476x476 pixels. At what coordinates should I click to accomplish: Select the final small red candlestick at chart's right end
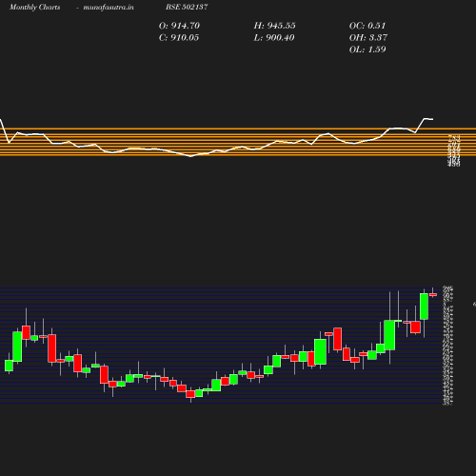click(433, 294)
